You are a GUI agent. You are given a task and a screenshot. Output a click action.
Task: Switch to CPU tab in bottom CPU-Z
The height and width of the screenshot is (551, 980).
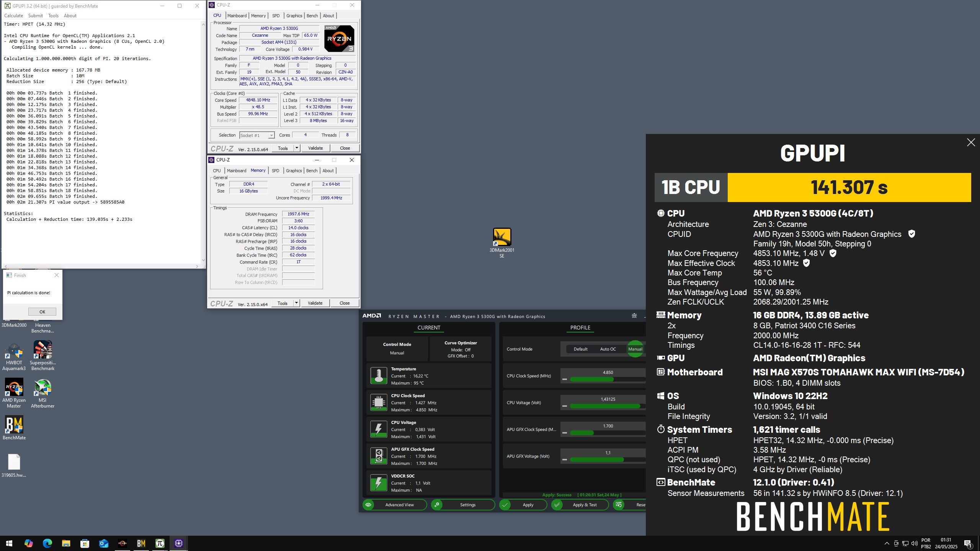(x=217, y=171)
